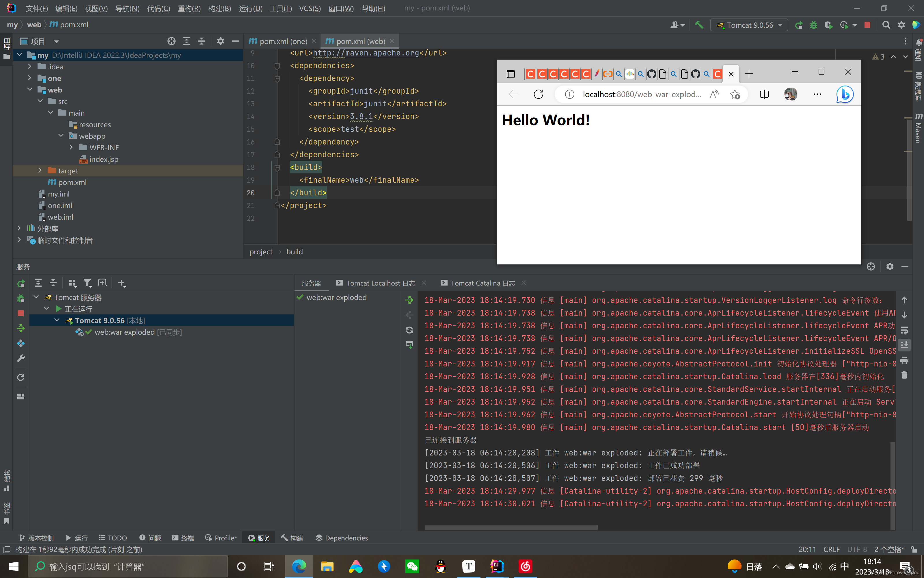924x578 pixels.
Task: Expand the .idea folder
Action: (x=29, y=66)
